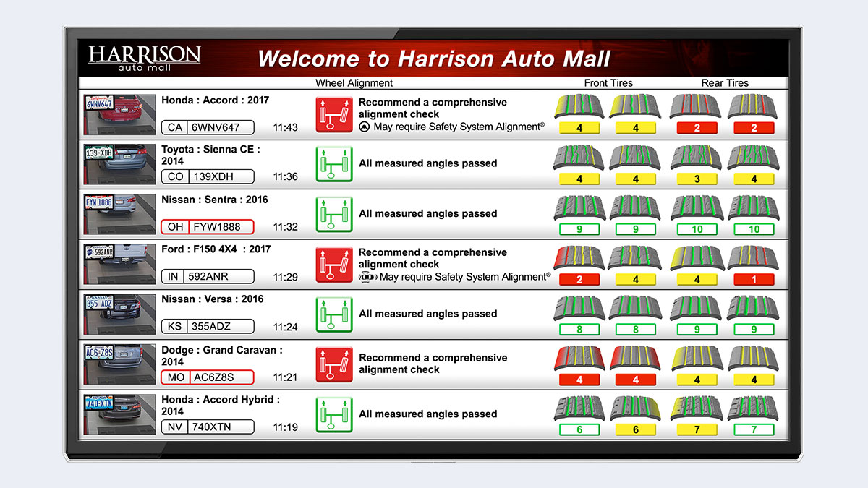The height and width of the screenshot is (488, 868).
Task: Click the 11:32 timestamp
Action: coord(285,226)
